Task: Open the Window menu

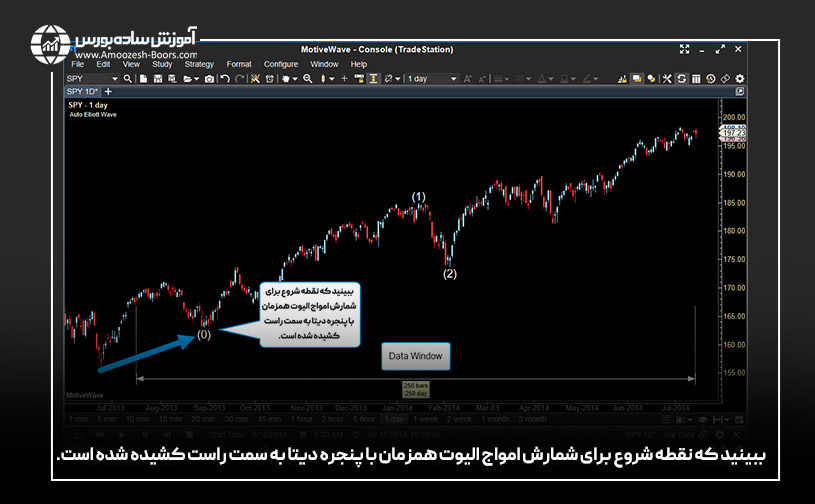Action: [324, 64]
